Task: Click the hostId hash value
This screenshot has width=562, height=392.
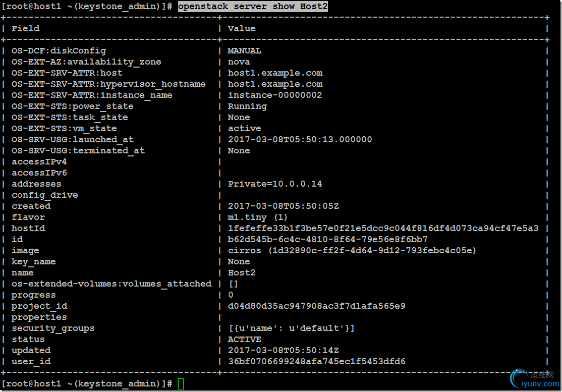Action: pyautogui.click(x=383, y=228)
